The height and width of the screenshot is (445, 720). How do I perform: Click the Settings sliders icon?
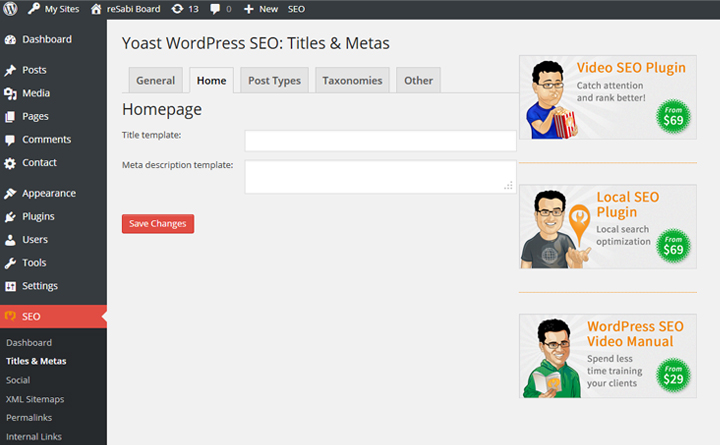(x=10, y=286)
